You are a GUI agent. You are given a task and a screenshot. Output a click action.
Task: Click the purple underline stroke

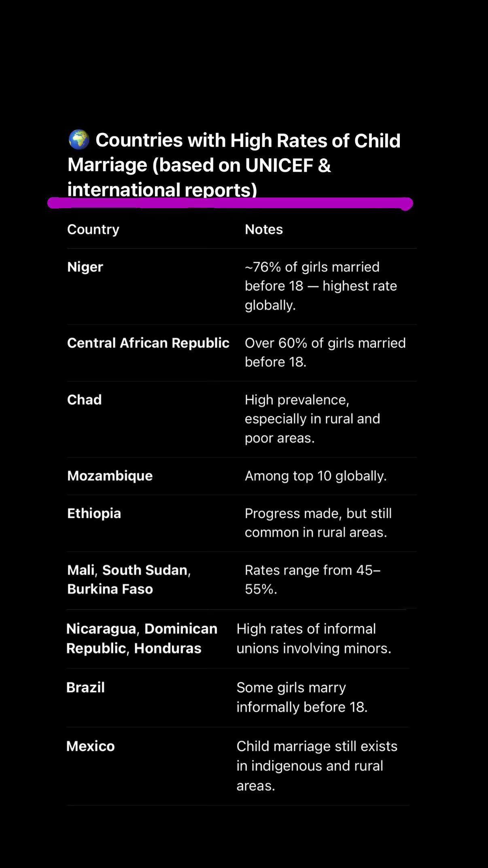point(230,203)
